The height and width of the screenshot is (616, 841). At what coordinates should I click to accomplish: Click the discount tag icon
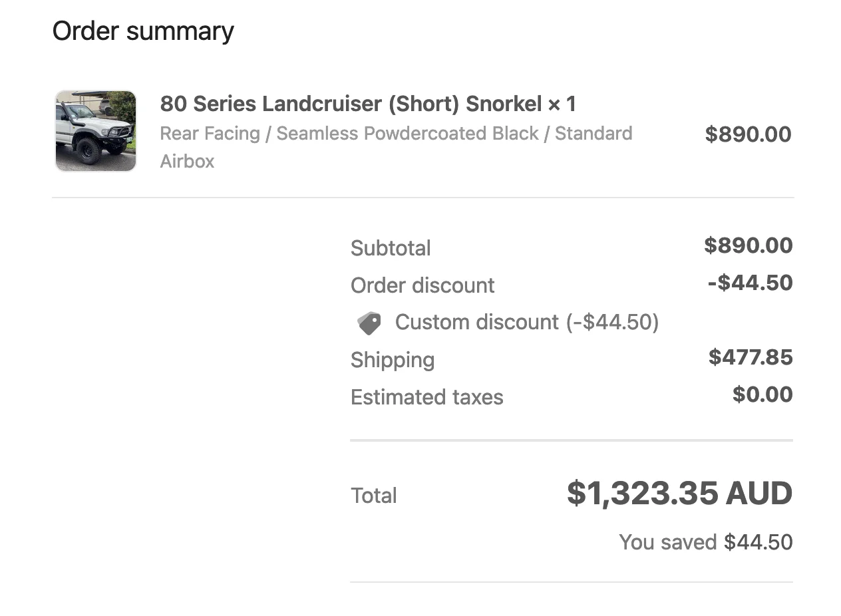point(369,323)
